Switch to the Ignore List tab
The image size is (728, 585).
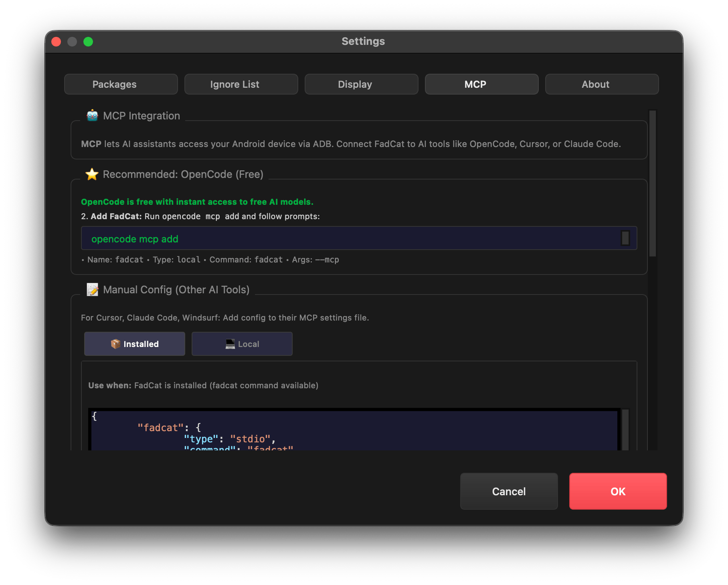(x=241, y=84)
